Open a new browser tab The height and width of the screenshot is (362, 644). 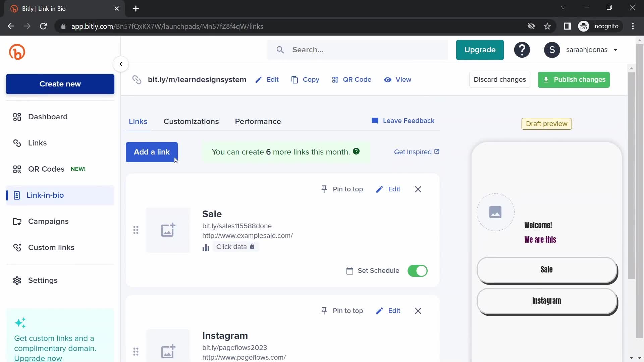(136, 9)
